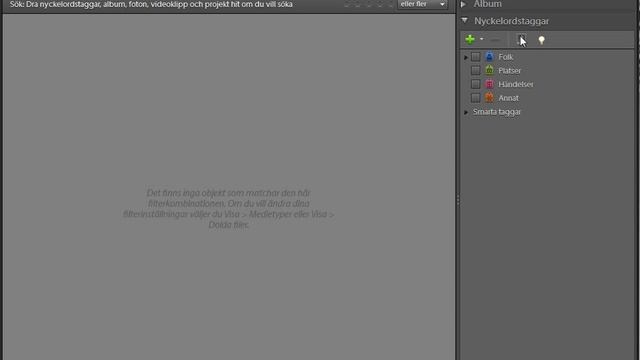
Task: Expand the Smarta taggar arrow
Action: (x=466, y=112)
